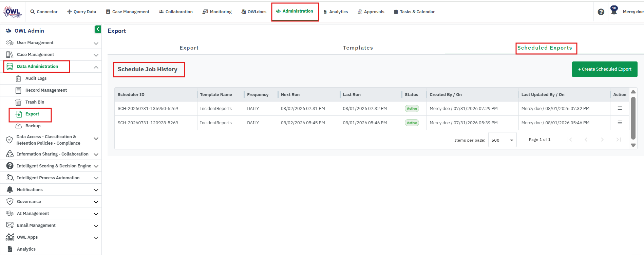Click the Governance shield icon
This screenshot has width=644, height=255.
(x=10, y=202)
